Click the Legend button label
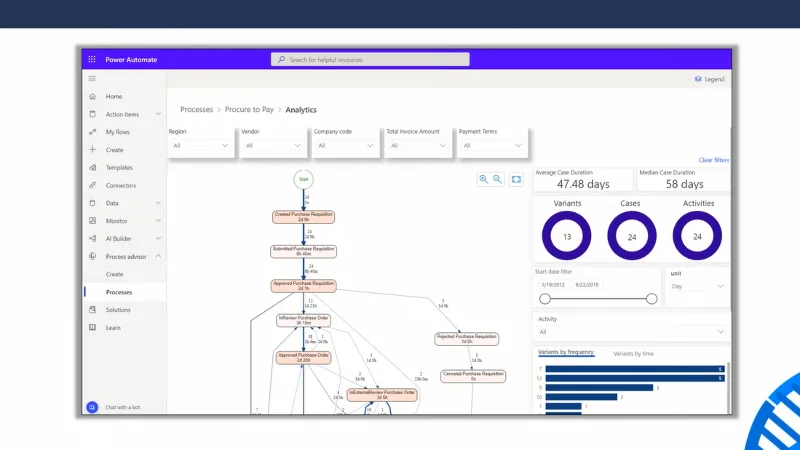The width and height of the screenshot is (800, 450). pos(714,79)
